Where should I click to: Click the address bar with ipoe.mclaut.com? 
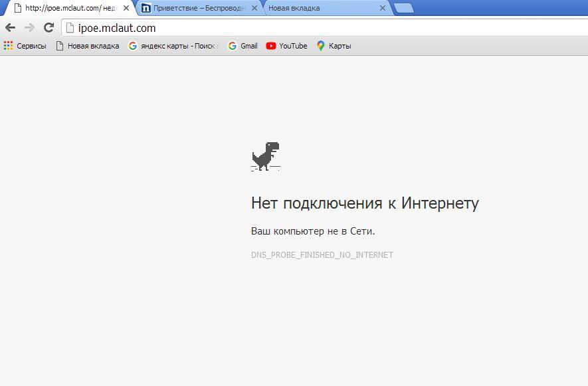(x=325, y=28)
